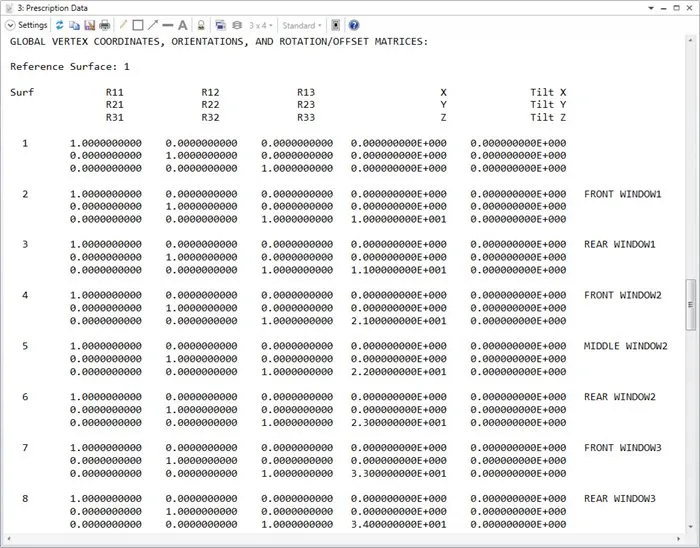Click the REAR WINDOW2 comment
700x548 pixels.
(620, 397)
